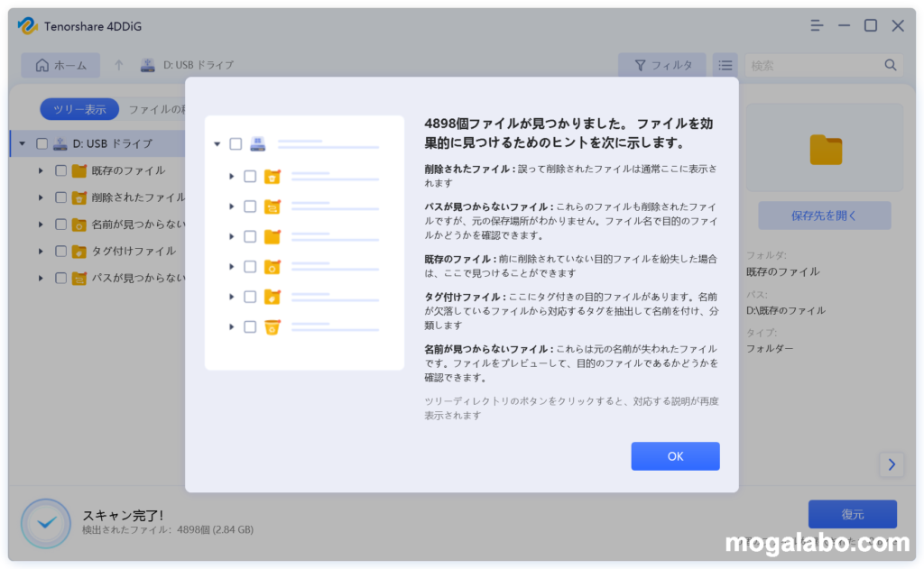Click the 削除されたファイル trash folder icon
This screenshot has width=924, height=569.
(x=79, y=197)
